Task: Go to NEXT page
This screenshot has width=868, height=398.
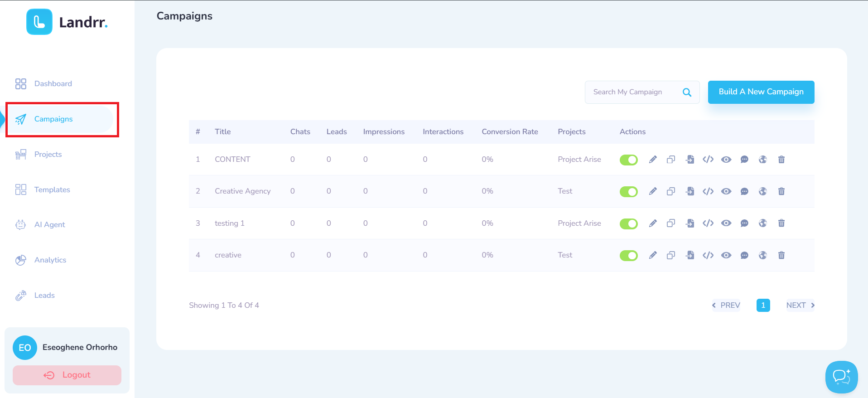Action: pos(800,305)
